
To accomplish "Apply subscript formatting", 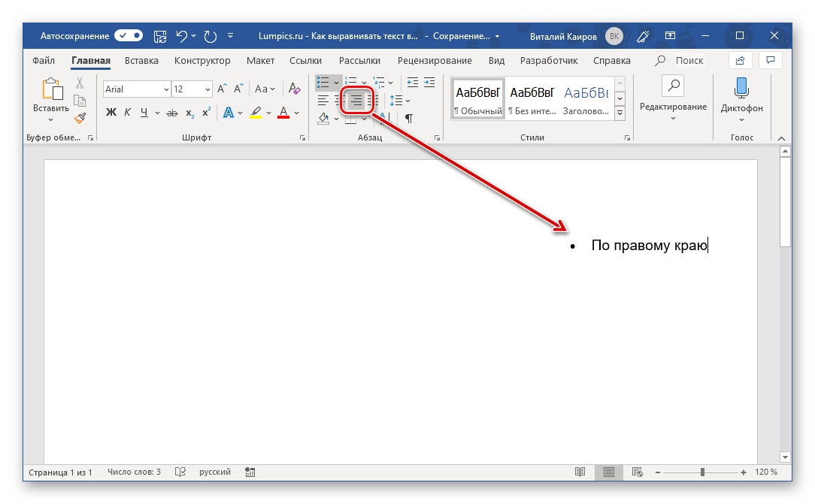I will (189, 113).
